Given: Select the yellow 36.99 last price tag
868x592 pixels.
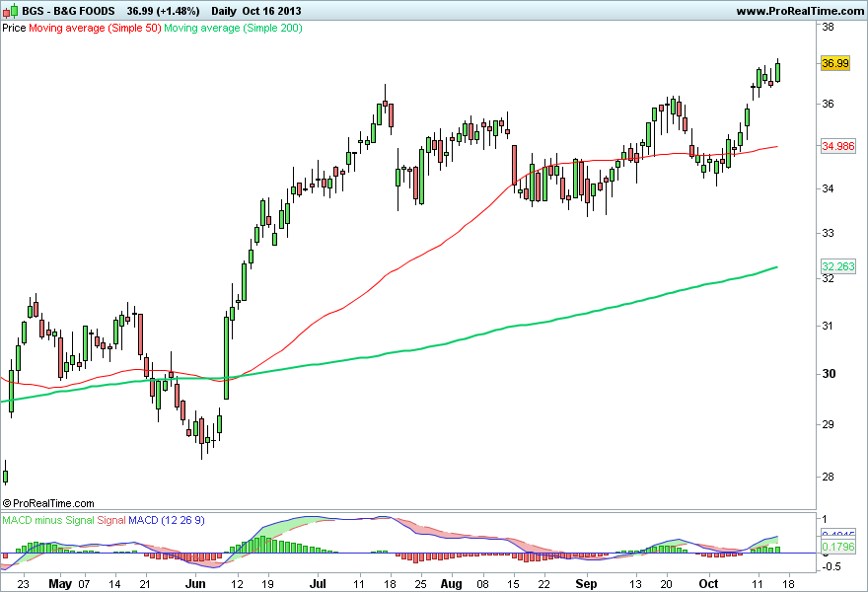Looking at the screenshot, I should pos(835,63).
